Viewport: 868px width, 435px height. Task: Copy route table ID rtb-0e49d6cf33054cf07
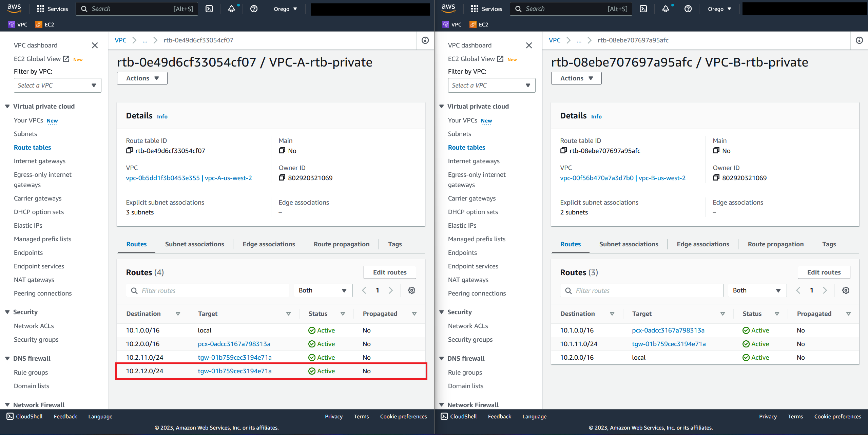129,150
